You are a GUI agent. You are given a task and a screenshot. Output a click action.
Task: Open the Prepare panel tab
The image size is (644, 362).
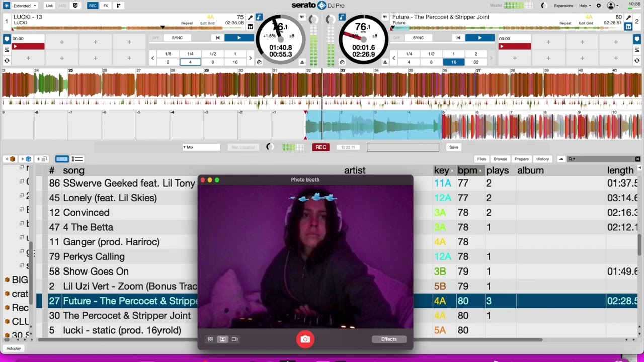pos(522,159)
